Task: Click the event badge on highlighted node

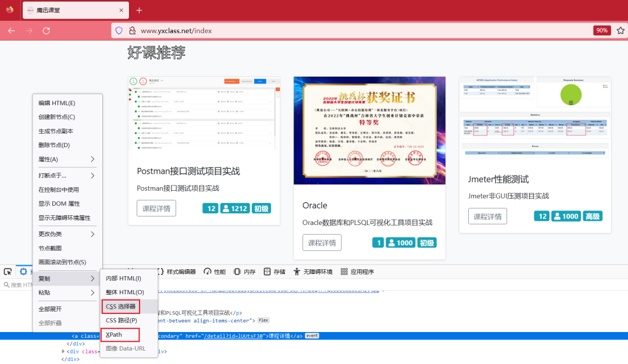Action: point(312,336)
